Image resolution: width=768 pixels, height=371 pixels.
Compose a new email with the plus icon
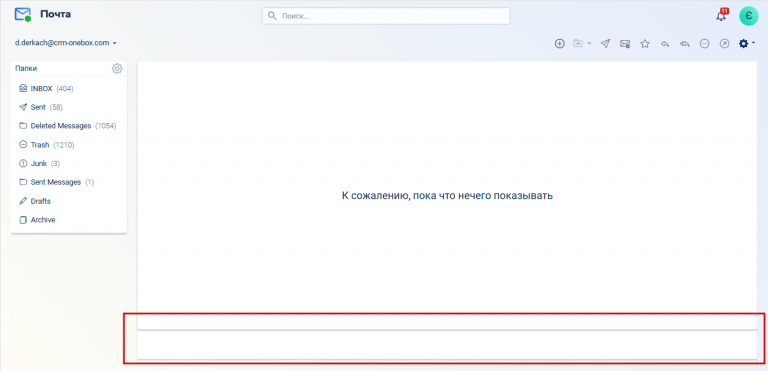[559, 44]
